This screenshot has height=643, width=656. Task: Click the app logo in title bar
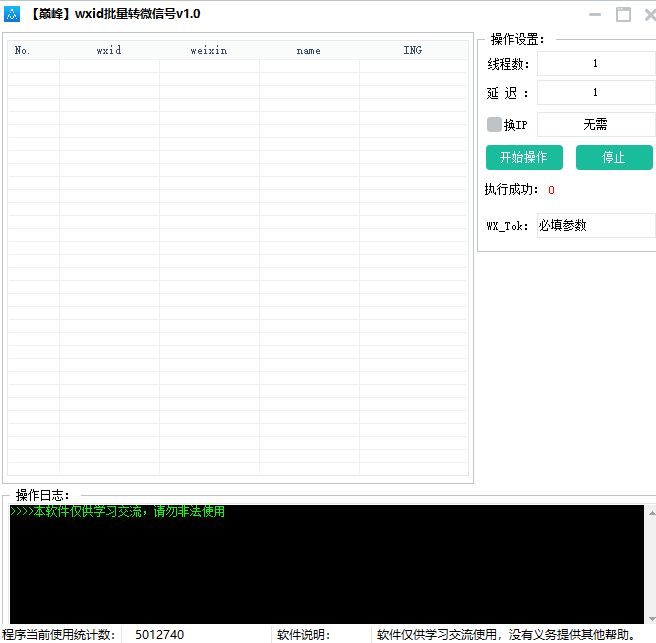pos(13,14)
